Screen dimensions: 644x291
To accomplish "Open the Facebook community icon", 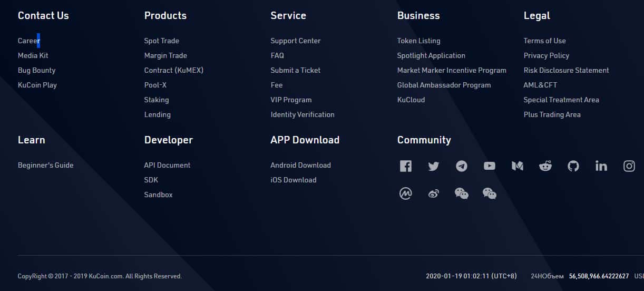I will [405, 167].
